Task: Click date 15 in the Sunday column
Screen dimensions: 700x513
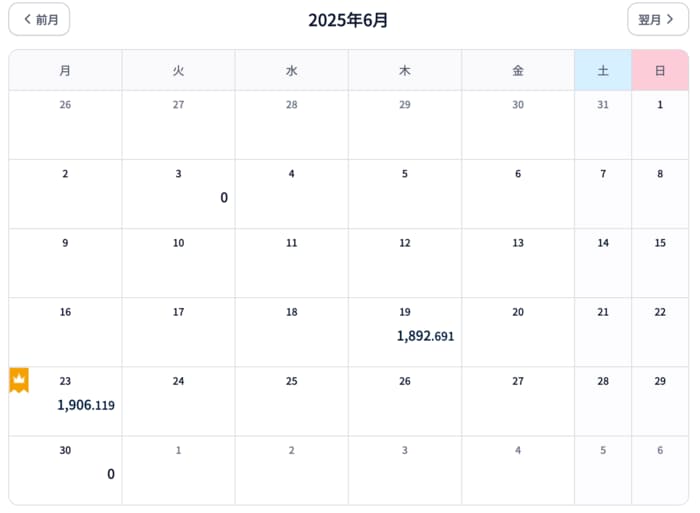Action: pos(660,262)
